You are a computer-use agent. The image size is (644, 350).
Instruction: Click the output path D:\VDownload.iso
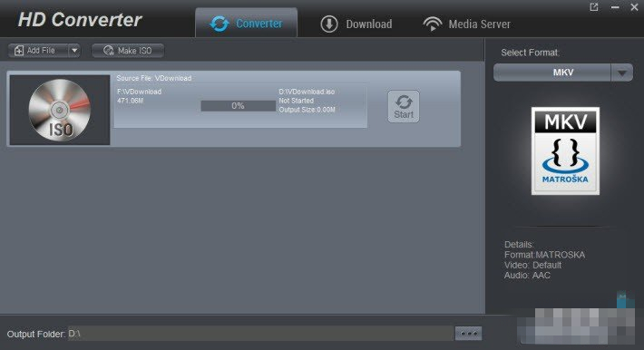click(307, 92)
